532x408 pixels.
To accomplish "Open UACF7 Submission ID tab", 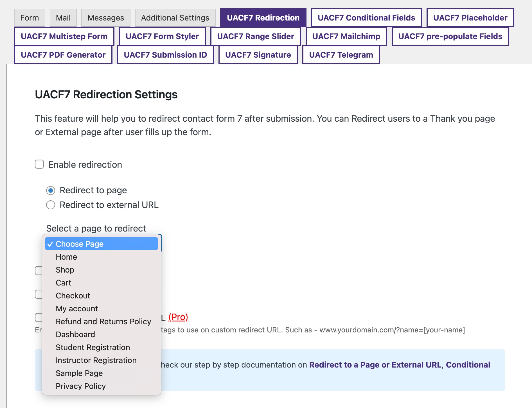I will (x=165, y=55).
